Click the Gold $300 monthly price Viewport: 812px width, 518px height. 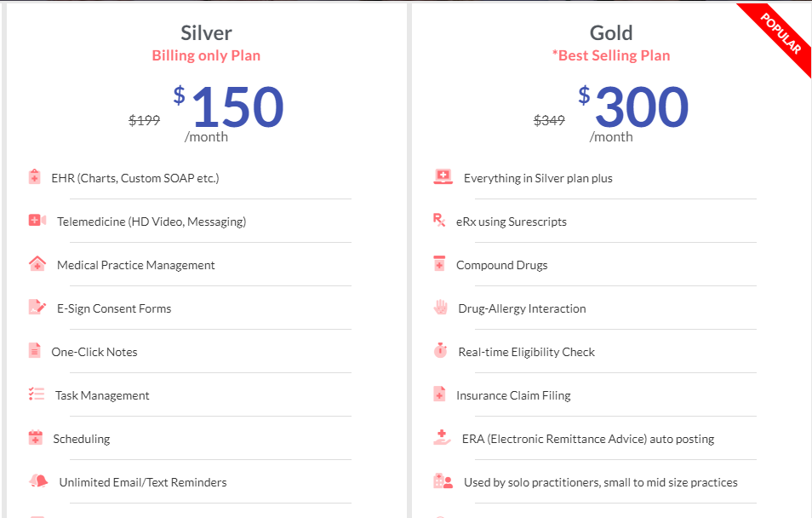(x=641, y=109)
